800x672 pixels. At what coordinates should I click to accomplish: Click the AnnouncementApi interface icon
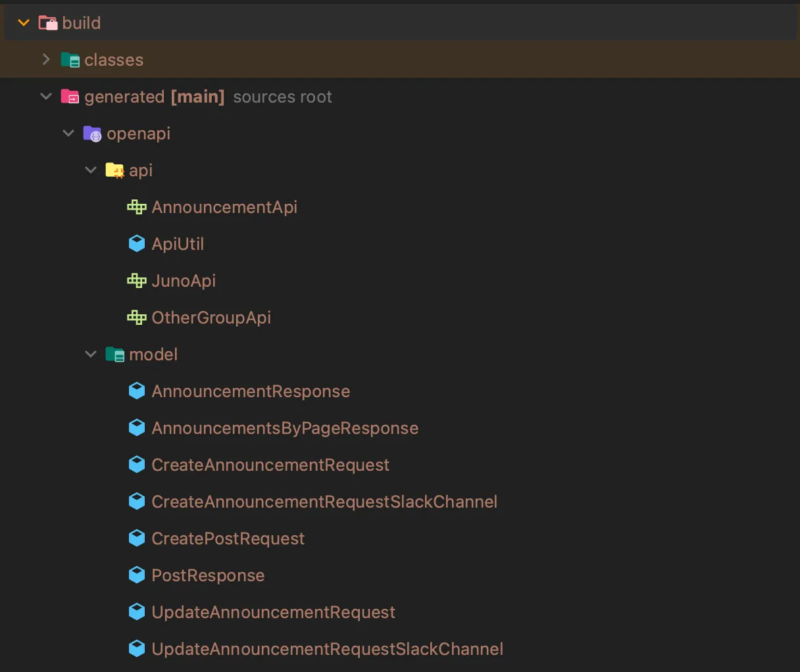(137, 207)
